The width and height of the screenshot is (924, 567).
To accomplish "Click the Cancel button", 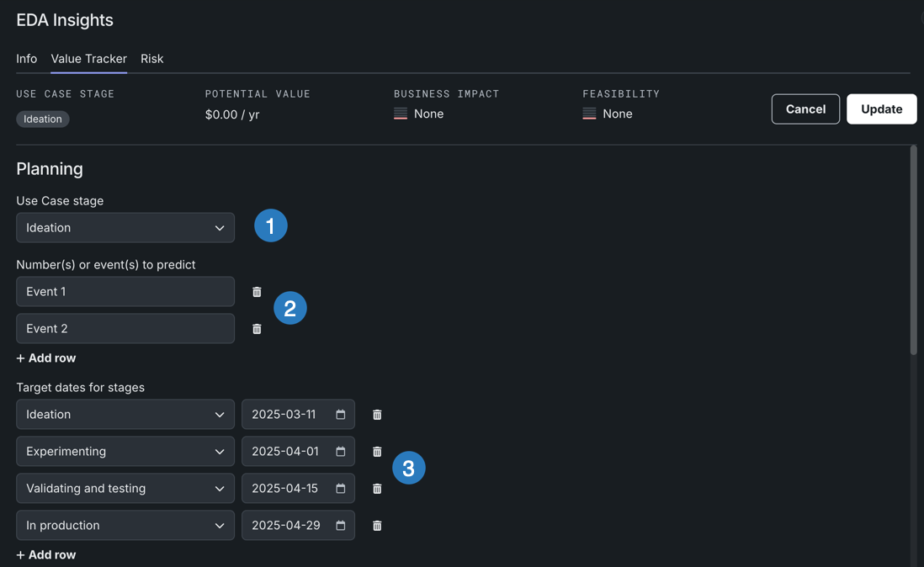I will click(805, 109).
